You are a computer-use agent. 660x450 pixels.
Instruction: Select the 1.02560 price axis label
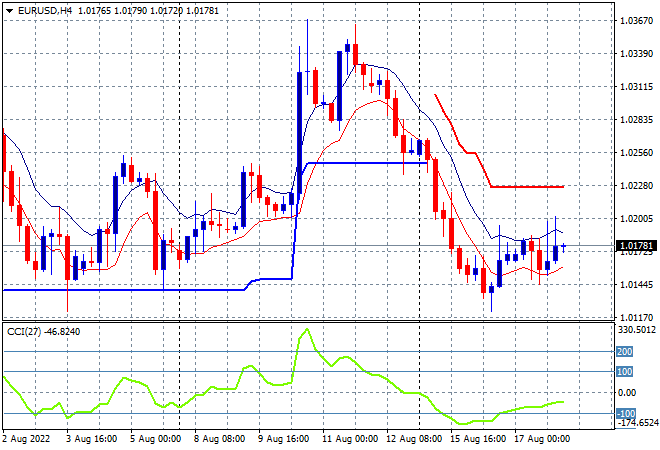coord(636,152)
